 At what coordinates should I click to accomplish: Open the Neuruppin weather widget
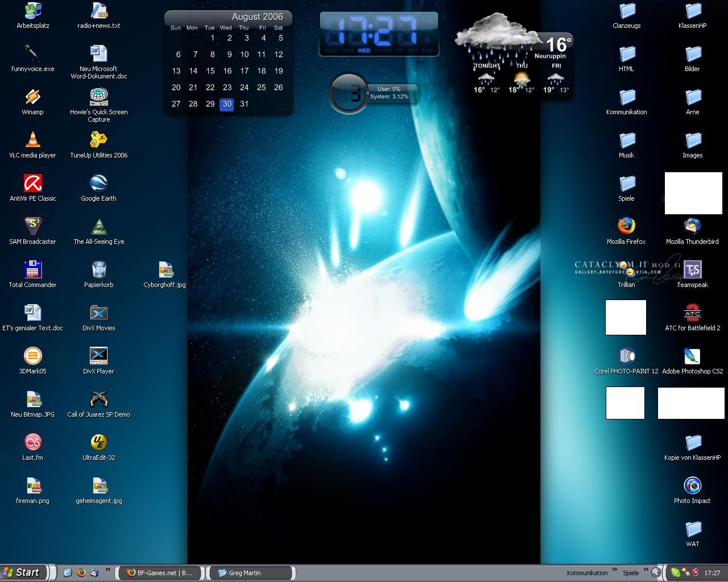pyautogui.click(x=514, y=57)
